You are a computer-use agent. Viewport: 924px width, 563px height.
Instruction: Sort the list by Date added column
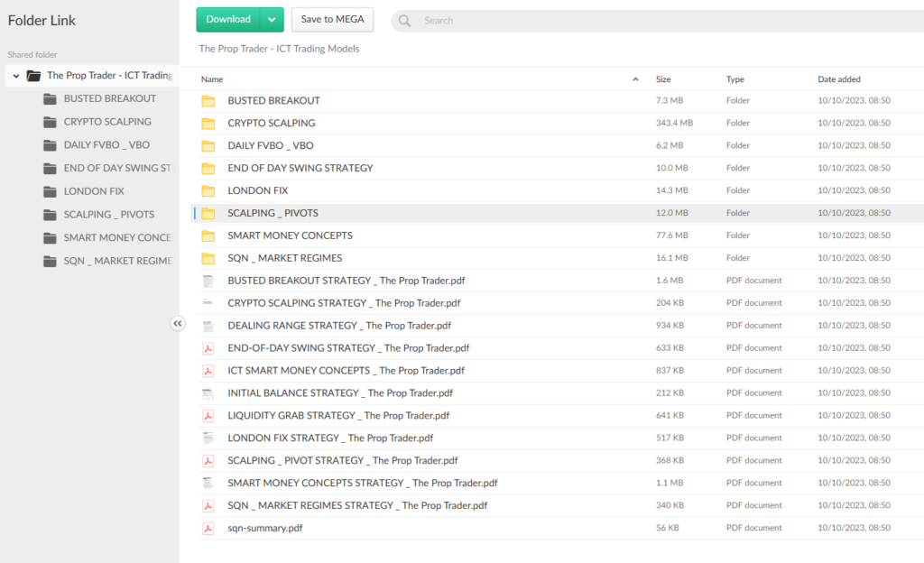839,79
